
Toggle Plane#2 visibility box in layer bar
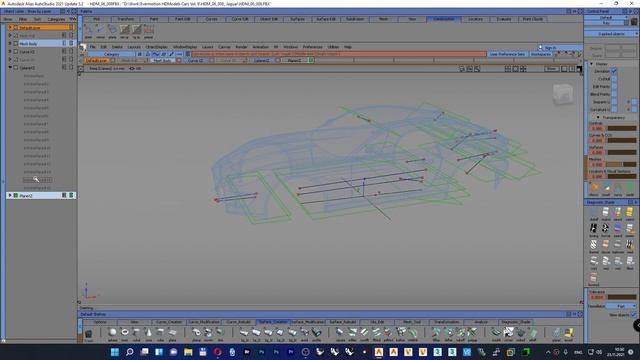click(x=311, y=60)
